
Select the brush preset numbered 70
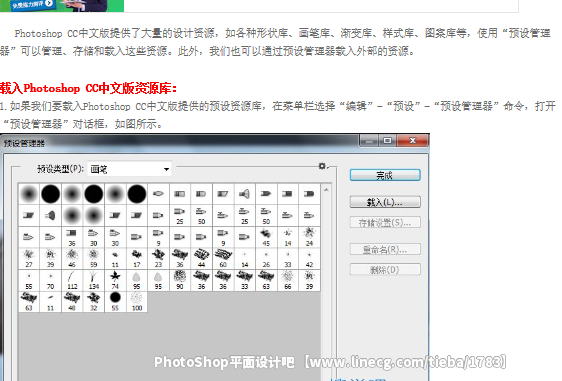51,280
